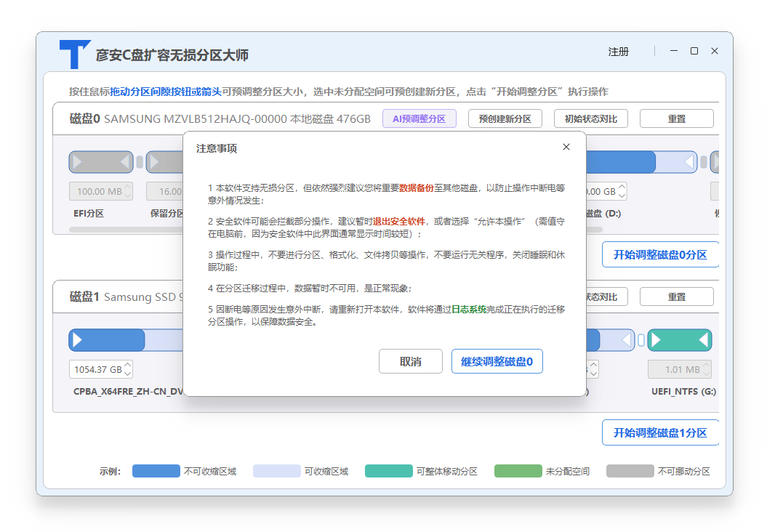Increase the 1054.37 GB size with up arrow
Image resolution: width=767 pixels, height=532 pixels.
pyautogui.click(x=128, y=365)
